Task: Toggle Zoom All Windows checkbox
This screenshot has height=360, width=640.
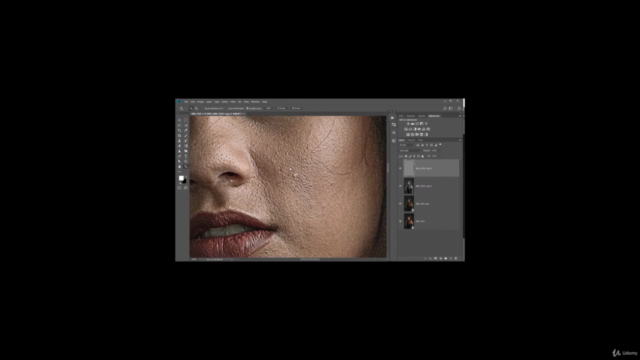Action: point(226,108)
